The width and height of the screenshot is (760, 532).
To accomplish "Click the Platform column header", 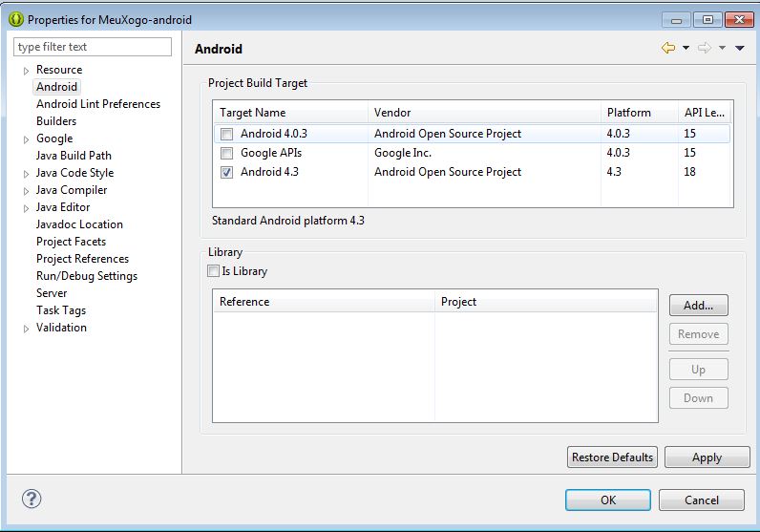I will pos(640,113).
